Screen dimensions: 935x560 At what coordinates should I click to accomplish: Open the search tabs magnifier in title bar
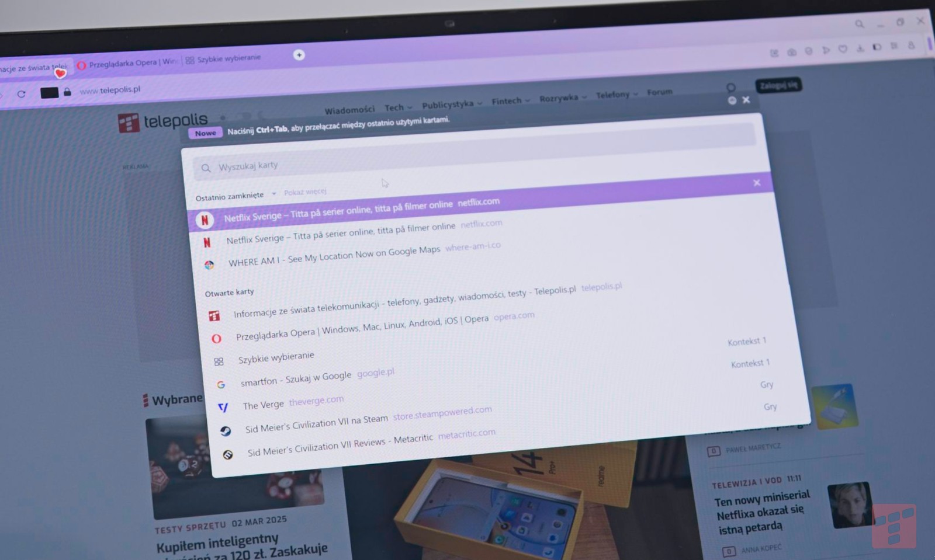(859, 24)
